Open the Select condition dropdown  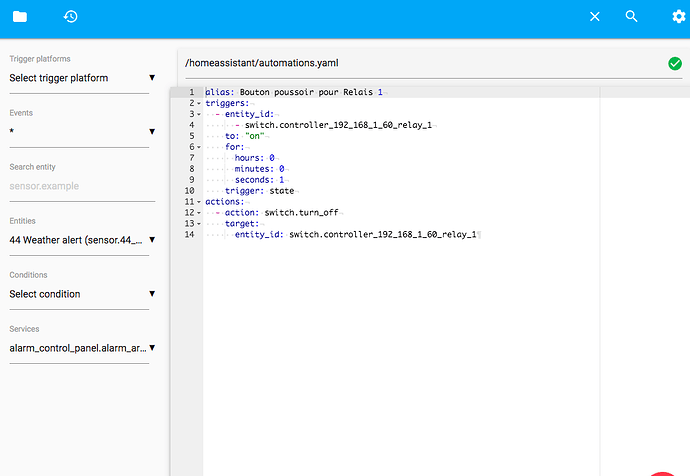(x=82, y=294)
